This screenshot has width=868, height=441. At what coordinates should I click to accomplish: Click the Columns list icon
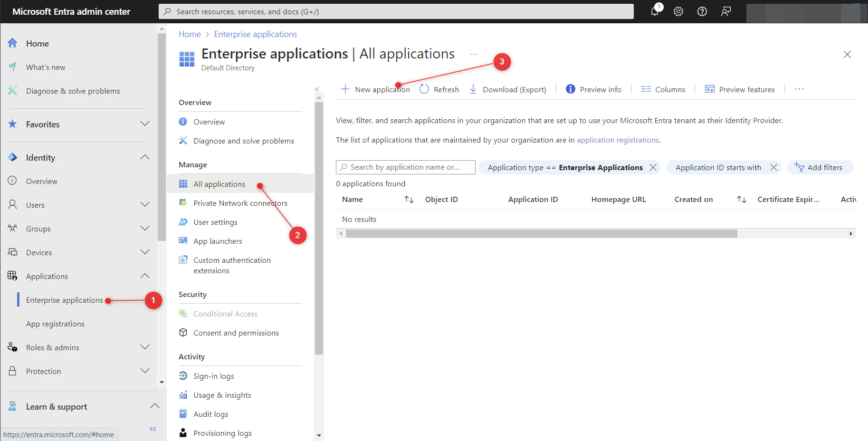pos(646,89)
